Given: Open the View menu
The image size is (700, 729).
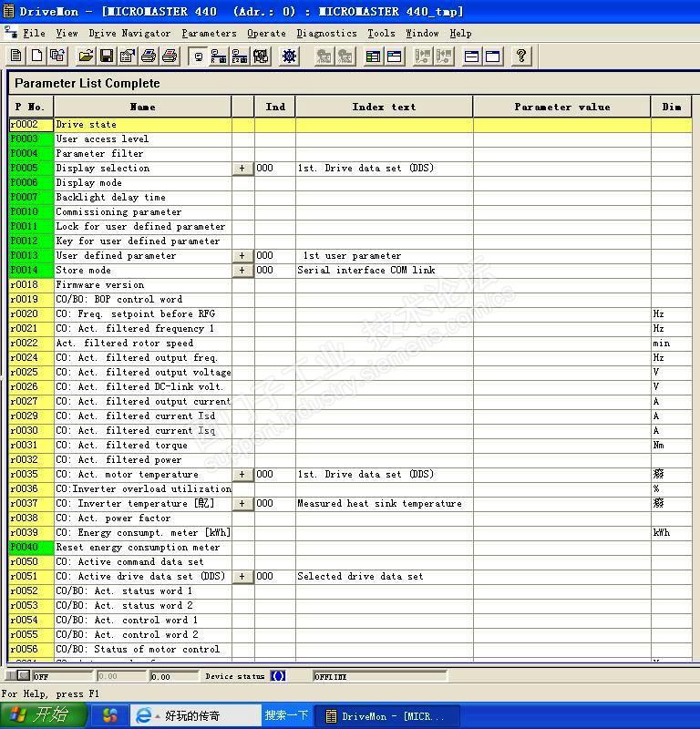Looking at the screenshot, I should pos(67,33).
